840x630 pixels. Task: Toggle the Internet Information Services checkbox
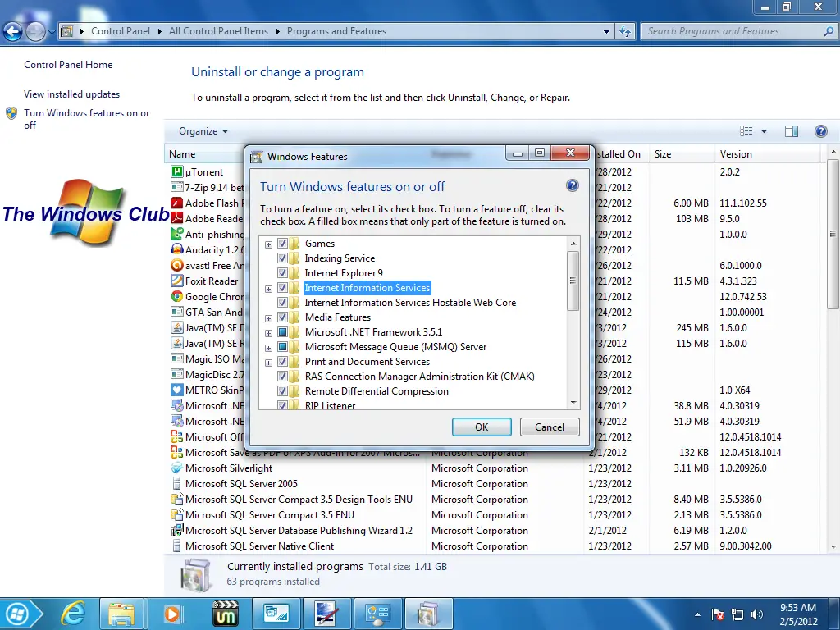click(x=282, y=288)
